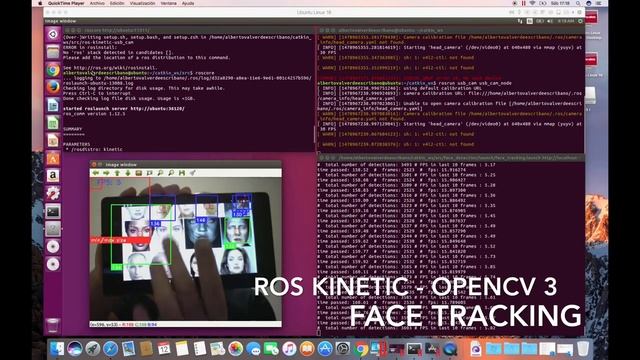Click the 'ros_comm version 1.12.5' line
640x360 pixels.
click(x=94, y=114)
